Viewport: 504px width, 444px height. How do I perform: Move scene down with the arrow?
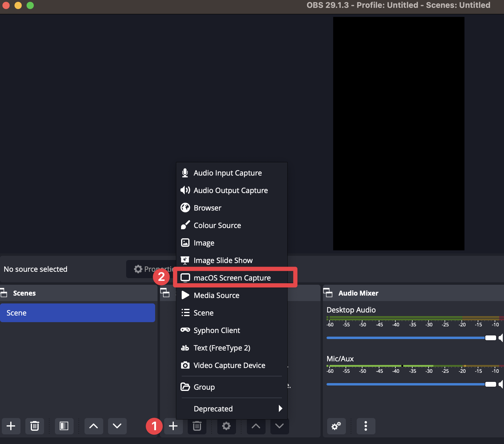pos(117,426)
